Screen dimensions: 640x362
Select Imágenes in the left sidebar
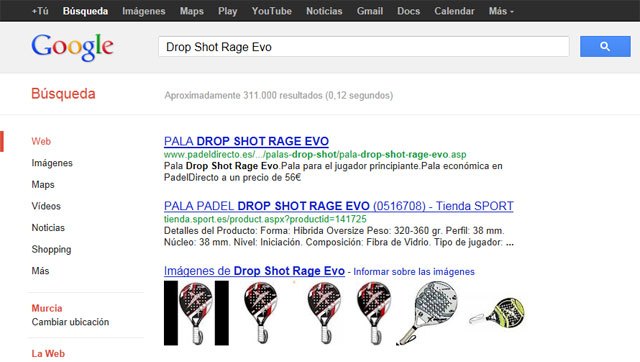52,163
